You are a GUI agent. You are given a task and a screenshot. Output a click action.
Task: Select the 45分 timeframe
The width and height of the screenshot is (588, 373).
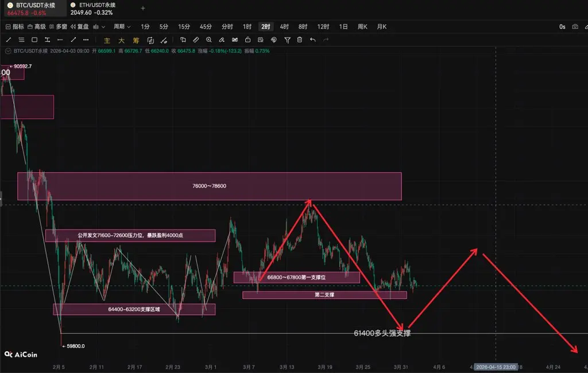pyautogui.click(x=206, y=26)
